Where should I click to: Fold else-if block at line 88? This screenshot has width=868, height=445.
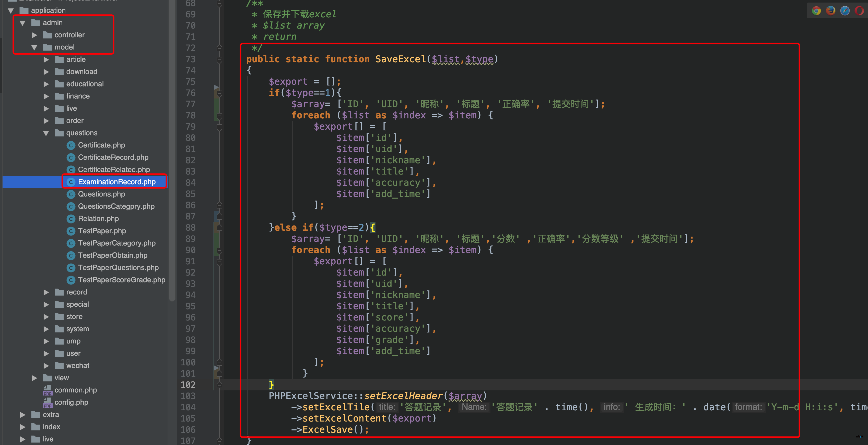click(219, 228)
